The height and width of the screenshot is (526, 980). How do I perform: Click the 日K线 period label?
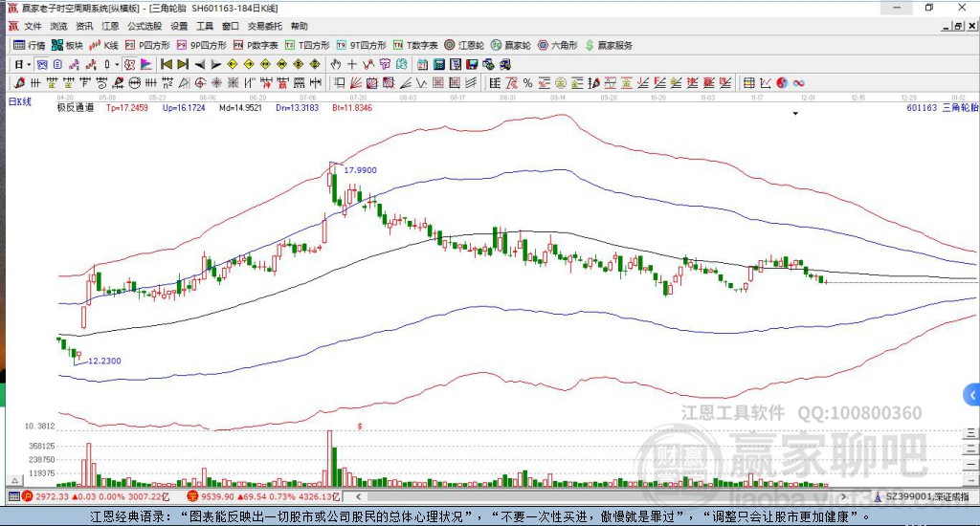tap(20, 101)
